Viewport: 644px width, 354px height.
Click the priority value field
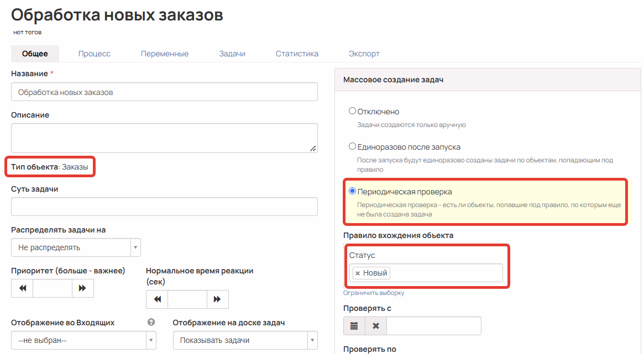point(53,288)
